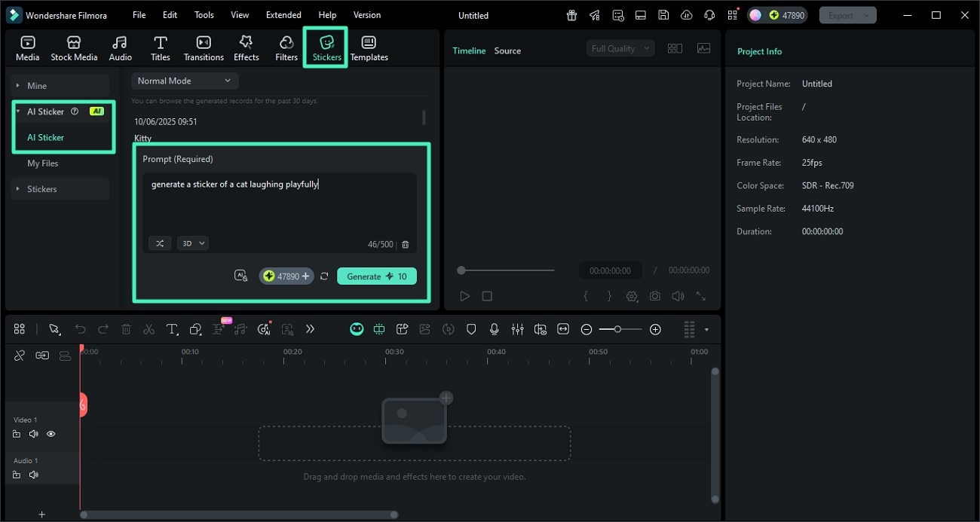Toggle visibility of the Video 1 track
The width and height of the screenshot is (980, 522).
[51, 434]
